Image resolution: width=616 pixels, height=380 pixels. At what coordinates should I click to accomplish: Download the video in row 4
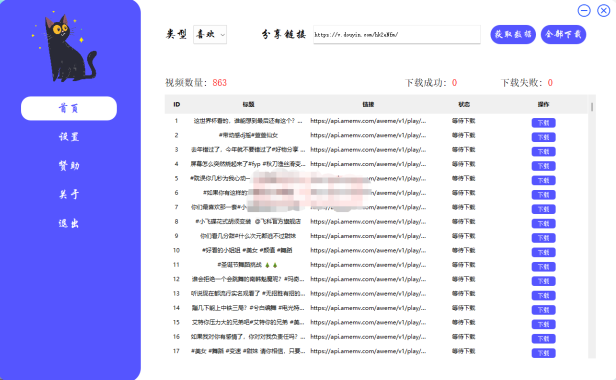543,166
